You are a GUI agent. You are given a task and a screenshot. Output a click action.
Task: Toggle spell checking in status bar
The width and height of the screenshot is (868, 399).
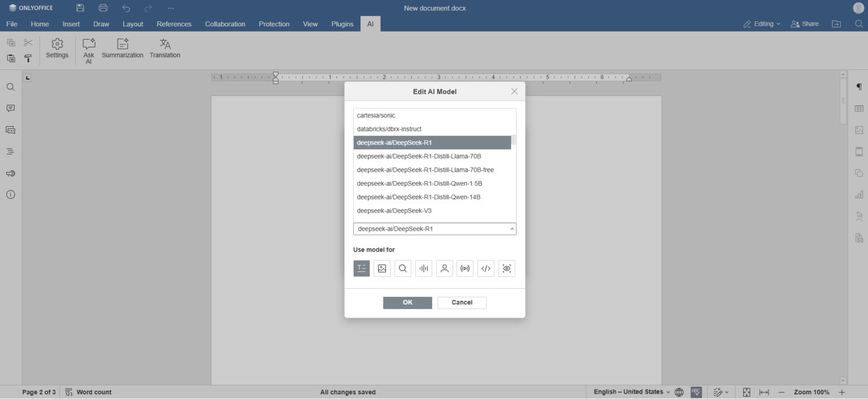tap(696, 392)
